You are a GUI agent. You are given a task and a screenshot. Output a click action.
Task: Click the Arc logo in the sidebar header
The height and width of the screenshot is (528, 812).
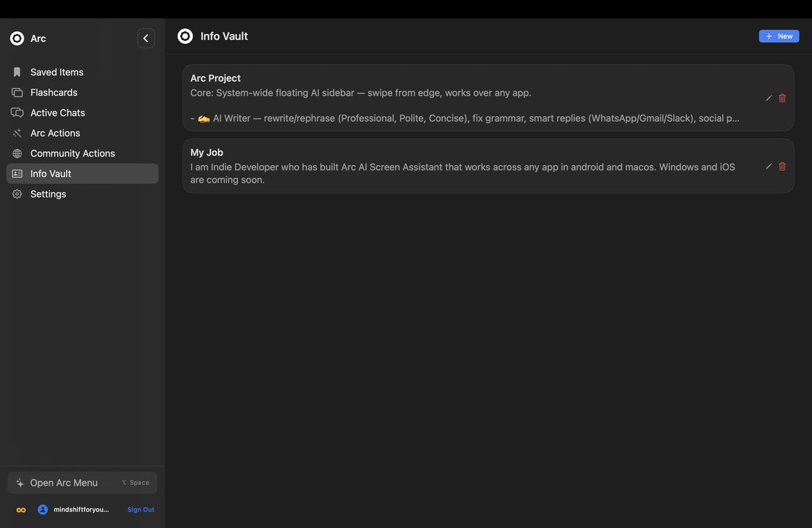[x=17, y=39]
